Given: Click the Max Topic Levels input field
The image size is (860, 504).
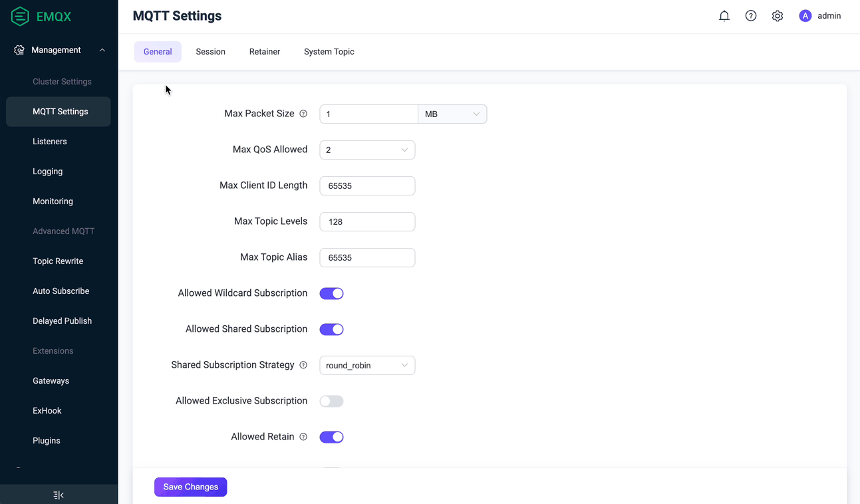Looking at the screenshot, I should (x=367, y=221).
